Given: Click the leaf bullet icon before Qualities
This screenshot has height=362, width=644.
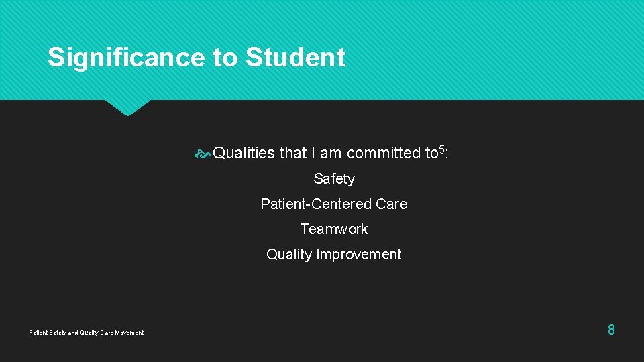Looking at the screenshot, I should coord(203,154).
